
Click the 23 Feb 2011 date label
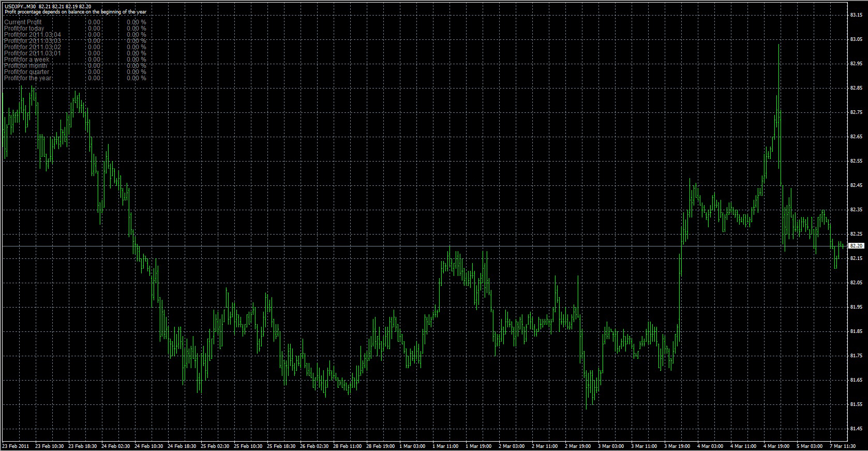click(x=16, y=446)
